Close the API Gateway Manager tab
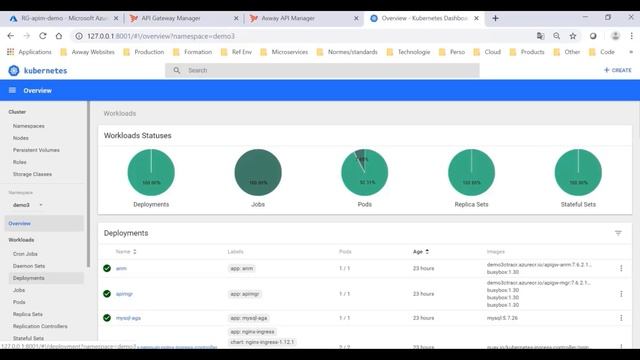Viewport: 640px width, 360px height. 236,18
